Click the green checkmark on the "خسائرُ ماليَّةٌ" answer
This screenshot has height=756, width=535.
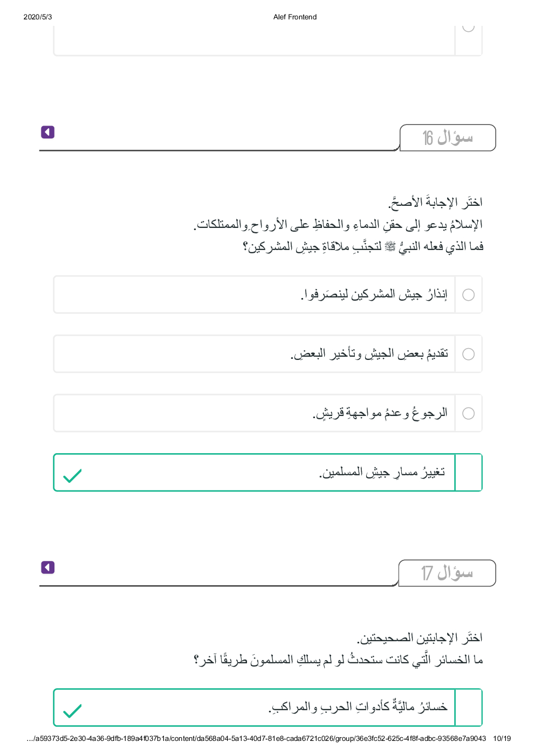click(72, 711)
